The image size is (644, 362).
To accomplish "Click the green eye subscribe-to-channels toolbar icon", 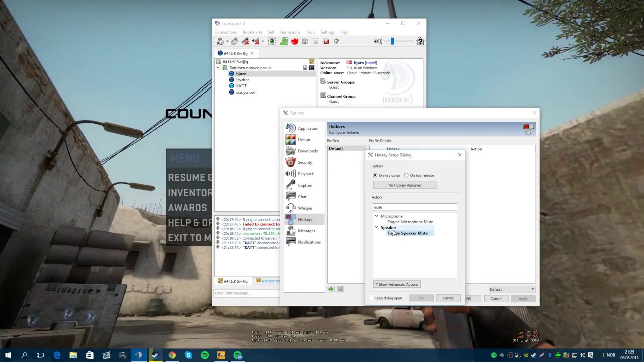I will [x=272, y=41].
